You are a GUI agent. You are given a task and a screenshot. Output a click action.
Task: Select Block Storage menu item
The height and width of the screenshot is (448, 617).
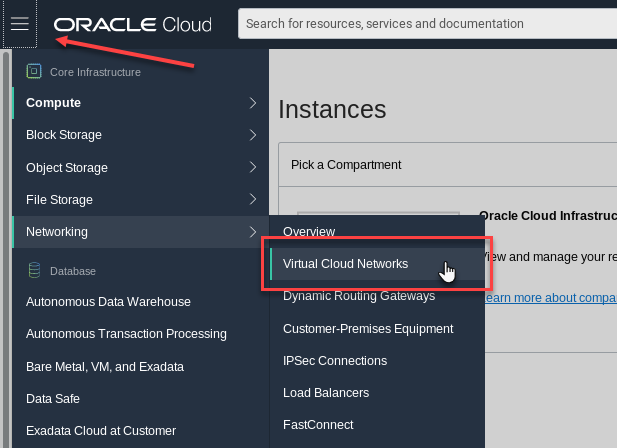coord(141,135)
